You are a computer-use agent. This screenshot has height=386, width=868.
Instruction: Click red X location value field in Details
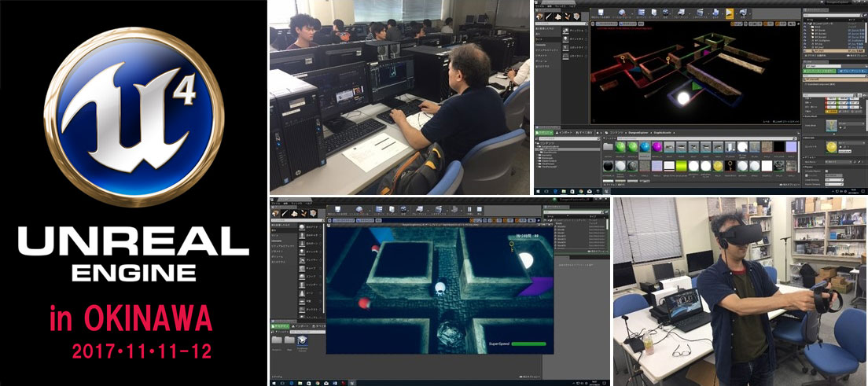[831, 98]
